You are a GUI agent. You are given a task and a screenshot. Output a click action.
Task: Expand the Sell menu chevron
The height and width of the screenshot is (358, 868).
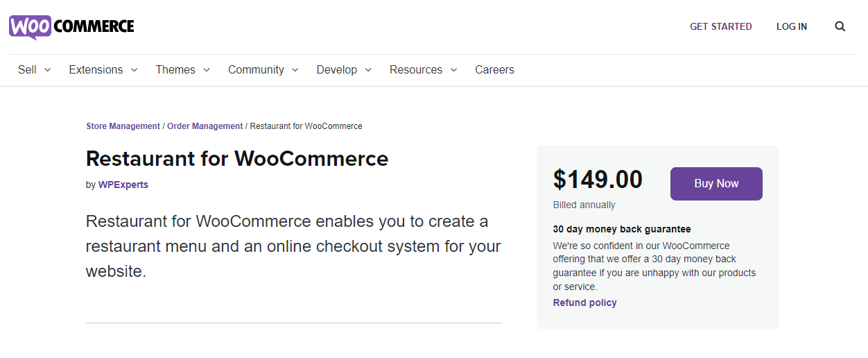47,70
